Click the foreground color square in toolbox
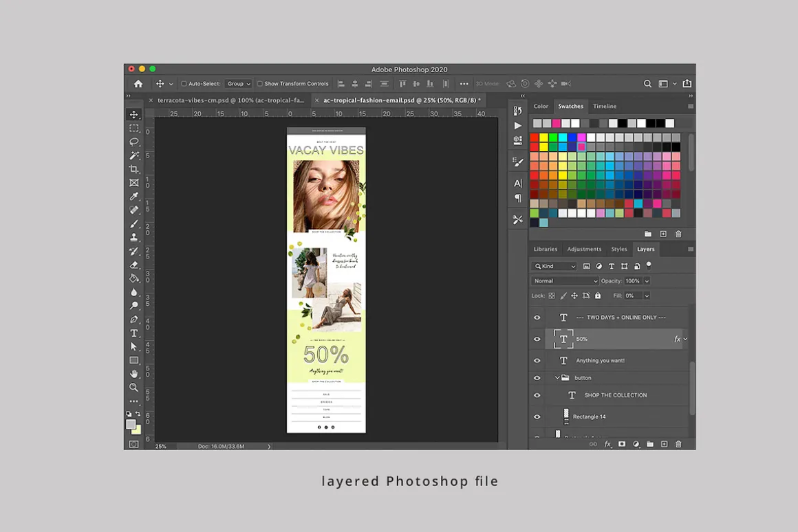The image size is (798, 532). [131, 424]
